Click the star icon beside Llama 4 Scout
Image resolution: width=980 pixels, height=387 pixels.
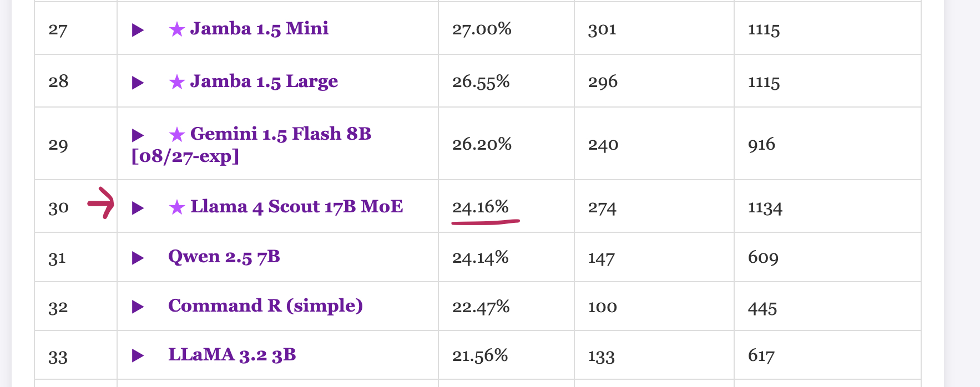coord(177,207)
